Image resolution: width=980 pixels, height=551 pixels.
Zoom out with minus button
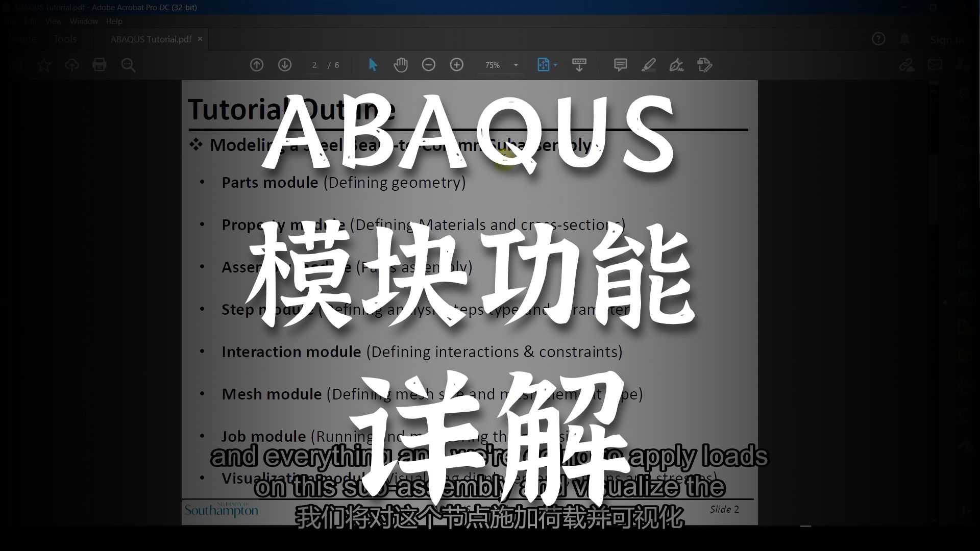429,65
